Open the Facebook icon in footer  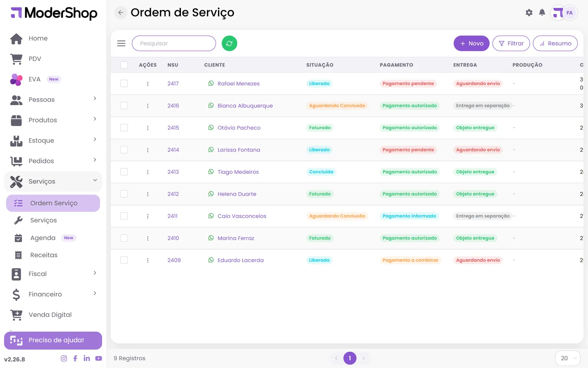point(75,358)
